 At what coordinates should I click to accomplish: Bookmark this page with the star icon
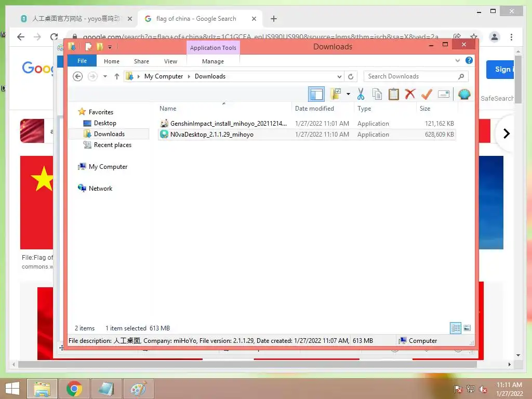474,37
